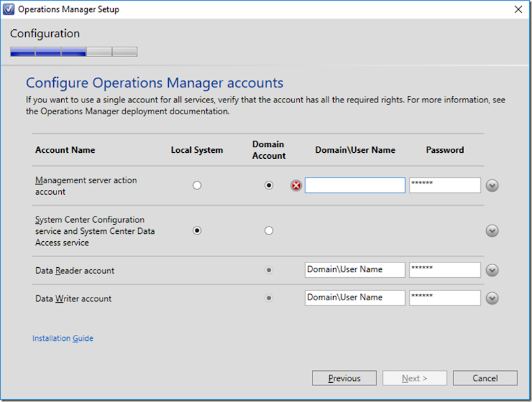The image size is (532, 402).
Task: Click the Operations Manager Setup title icon
Action: (9, 9)
